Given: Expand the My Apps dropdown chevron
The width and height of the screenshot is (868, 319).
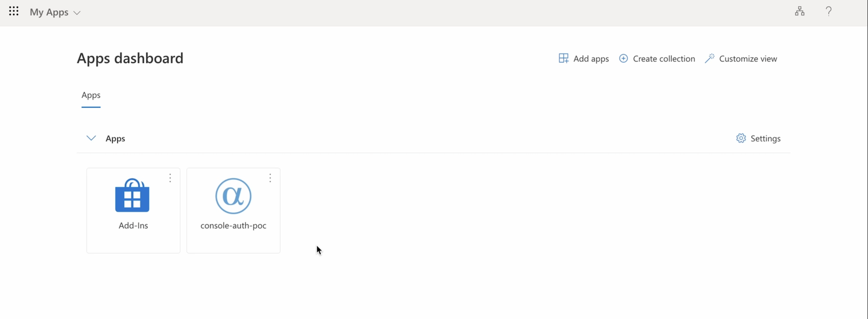Looking at the screenshot, I should coord(77,13).
